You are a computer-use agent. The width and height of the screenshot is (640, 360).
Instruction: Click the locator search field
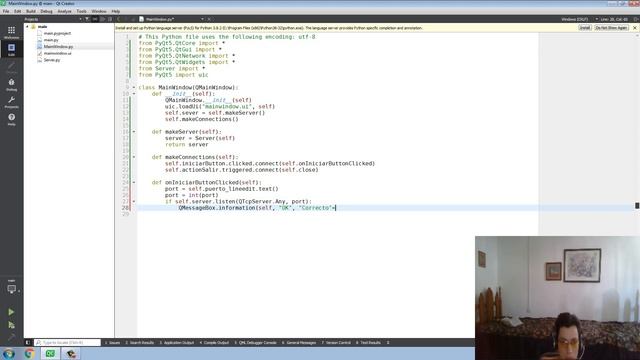point(67,342)
